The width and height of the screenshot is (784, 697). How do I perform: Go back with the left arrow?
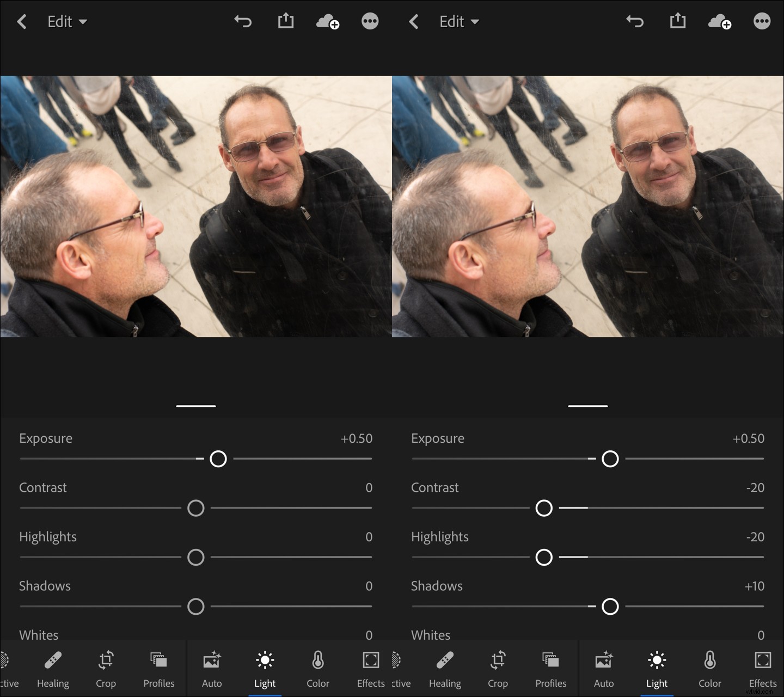tap(22, 22)
